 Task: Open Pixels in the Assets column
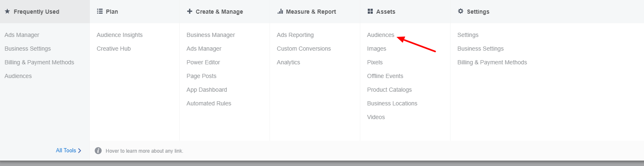pos(375,63)
